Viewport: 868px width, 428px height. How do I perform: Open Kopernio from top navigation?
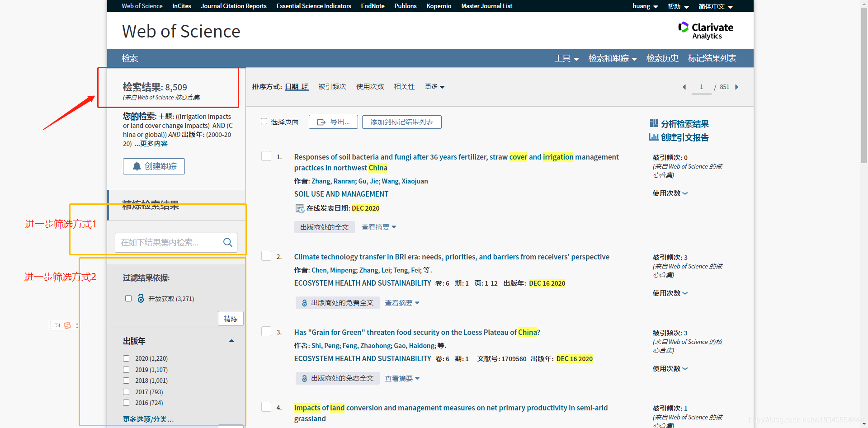439,6
